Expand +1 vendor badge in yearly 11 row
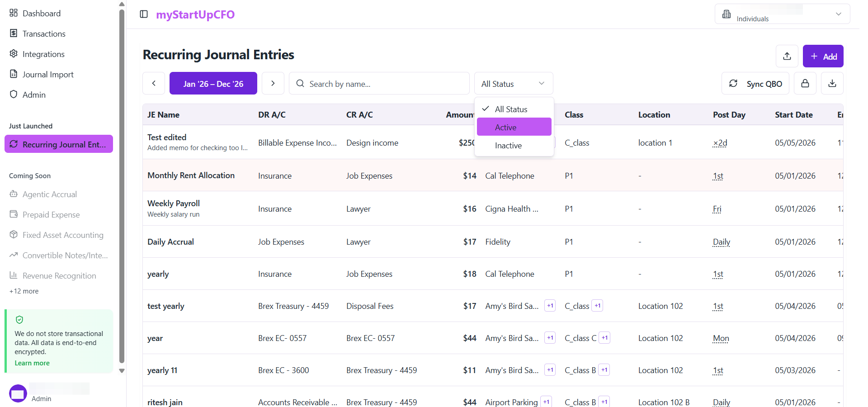Screen dimensions: 868x407 550,370
